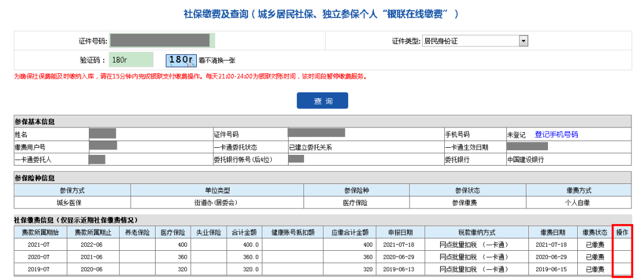Screen dimensions: 644x280
Task: Click the 看不清换一张 link
Action: [x=217, y=60]
